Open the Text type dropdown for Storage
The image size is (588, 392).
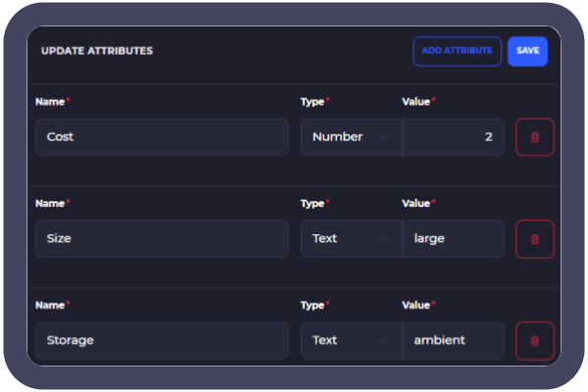coord(352,341)
